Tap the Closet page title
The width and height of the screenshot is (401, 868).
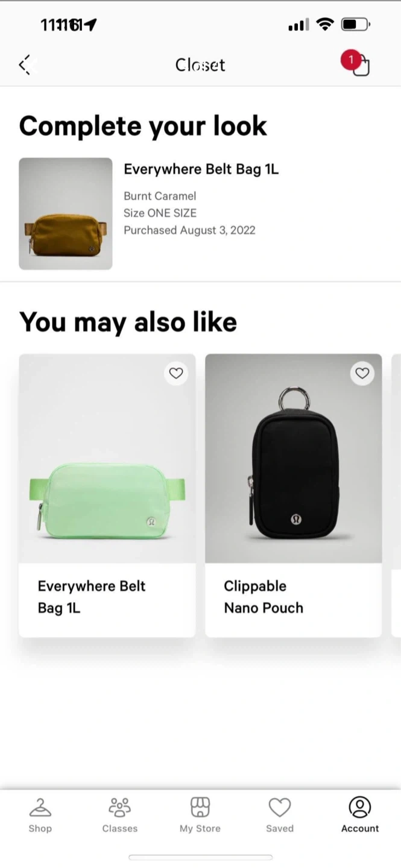point(200,64)
